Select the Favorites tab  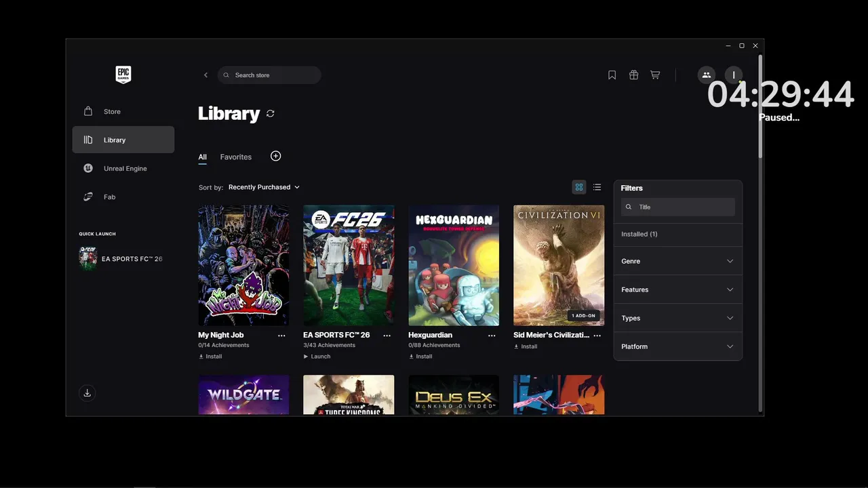point(236,157)
